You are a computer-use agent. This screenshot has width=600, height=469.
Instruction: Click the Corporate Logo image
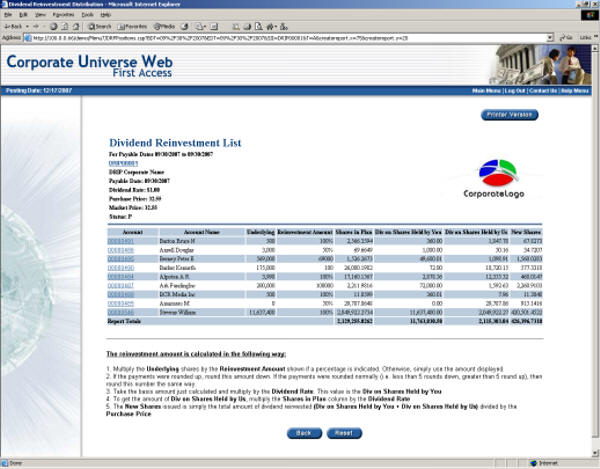[x=496, y=179]
